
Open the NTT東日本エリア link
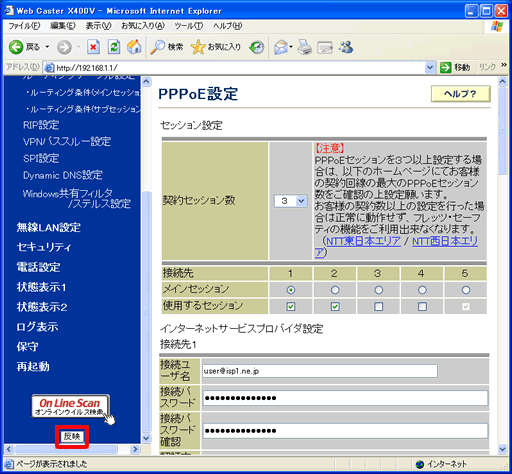click(363, 241)
